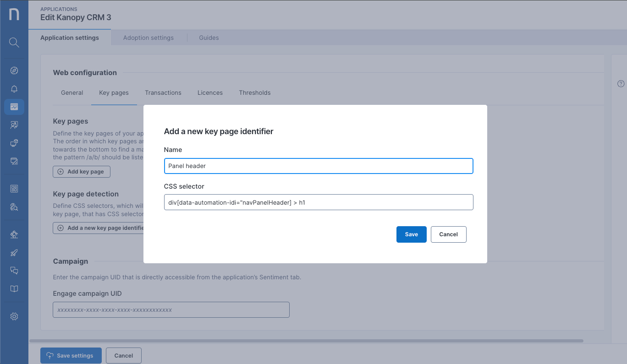
Task: Cancel the key page identifier dialog
Action: pos(448,234)
